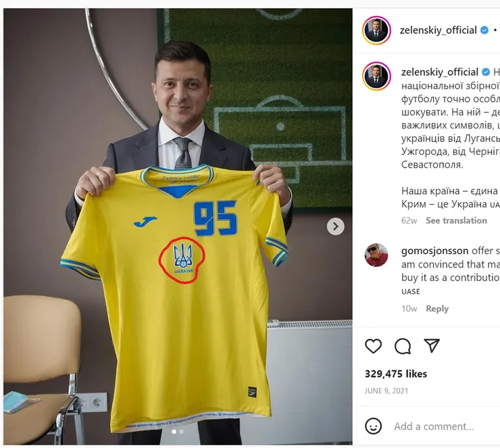Open gomosjonsson username link
Viewport: 500px width, 448px height.
click(x=434, y=251)
